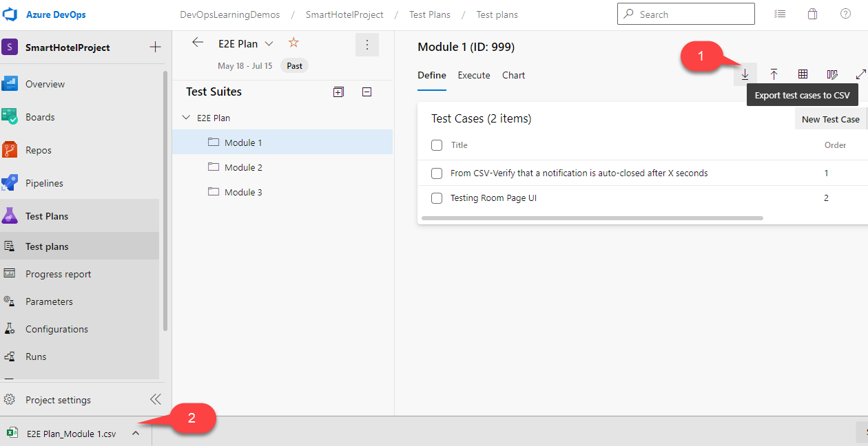Switch to the Define tab
This screenshot has height=446, width=868.
click(432, 75)
